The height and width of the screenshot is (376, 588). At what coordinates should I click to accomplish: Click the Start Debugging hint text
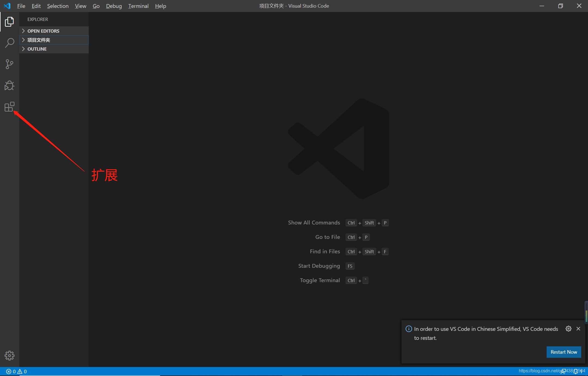click(x=319, y=266)
